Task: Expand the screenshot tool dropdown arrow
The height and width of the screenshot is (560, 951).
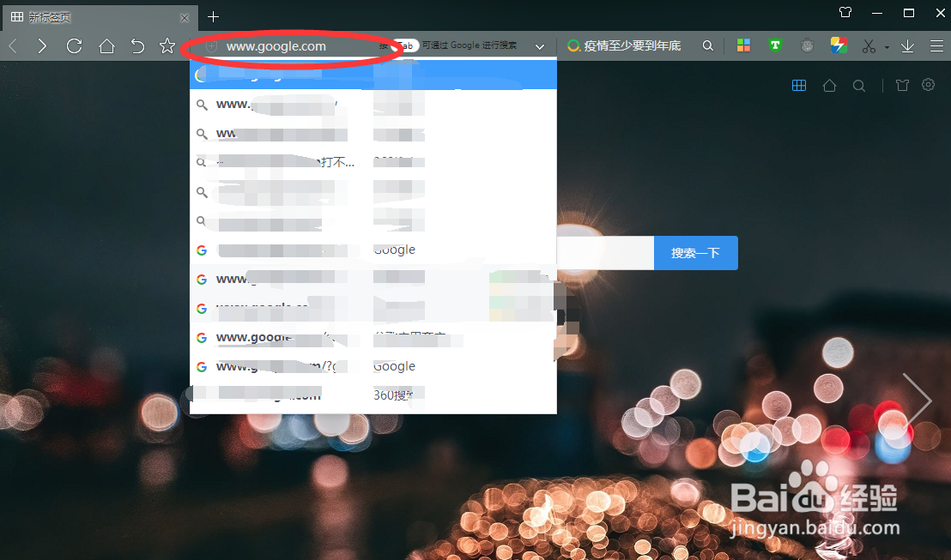Action: click(887, 46)
